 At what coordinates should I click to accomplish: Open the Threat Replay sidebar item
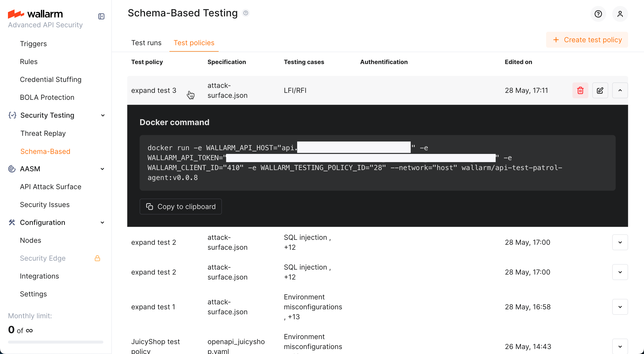pos(43,133)
